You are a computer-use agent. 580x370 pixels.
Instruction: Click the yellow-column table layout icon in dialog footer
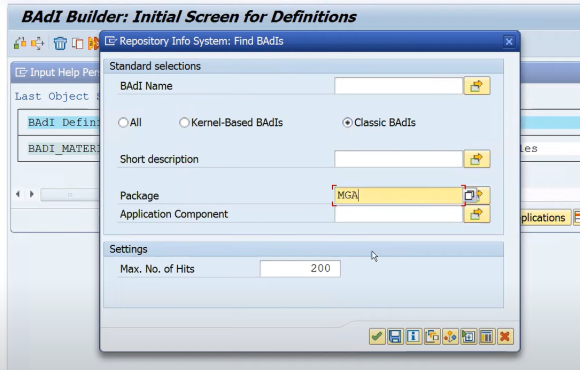click(487, 337)
